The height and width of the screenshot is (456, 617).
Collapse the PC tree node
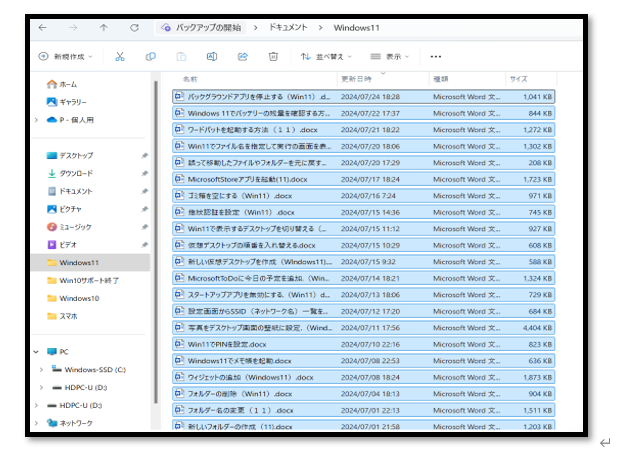point(36,352)
